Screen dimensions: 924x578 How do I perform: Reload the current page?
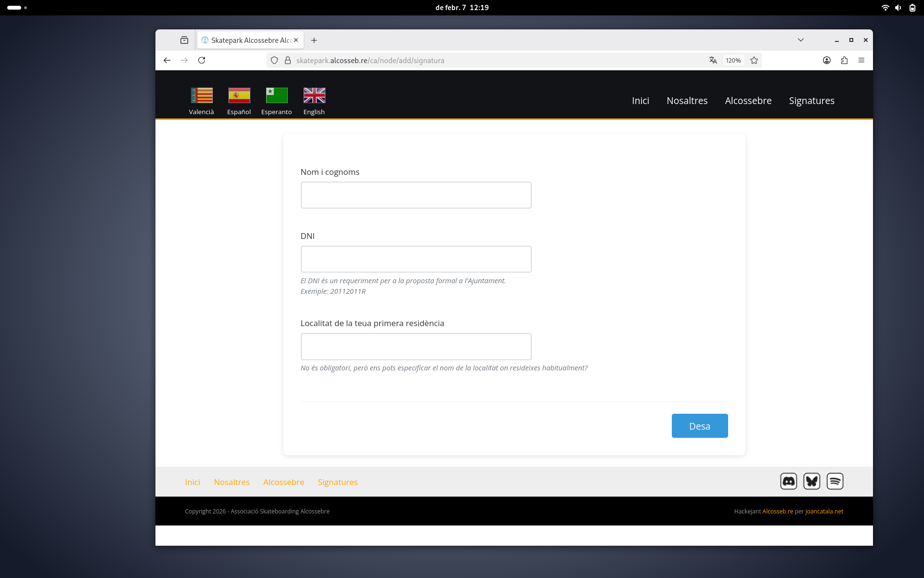point(202,60)
